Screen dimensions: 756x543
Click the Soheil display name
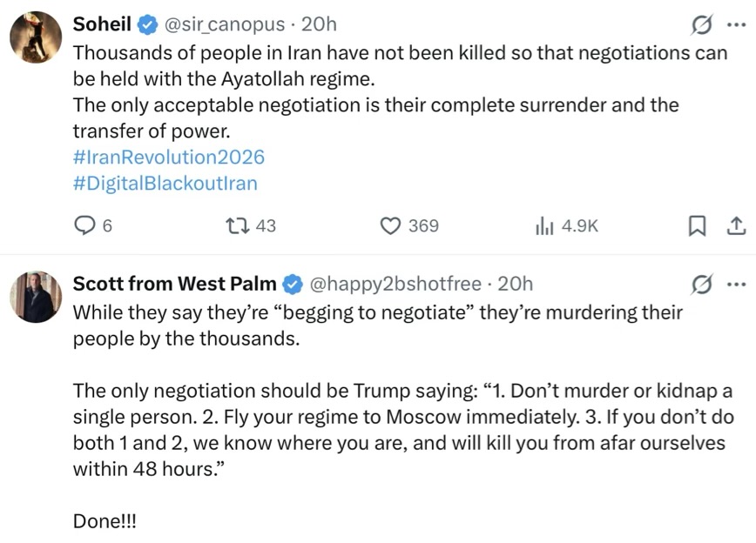pyautogui.click(x=103, y=24)
